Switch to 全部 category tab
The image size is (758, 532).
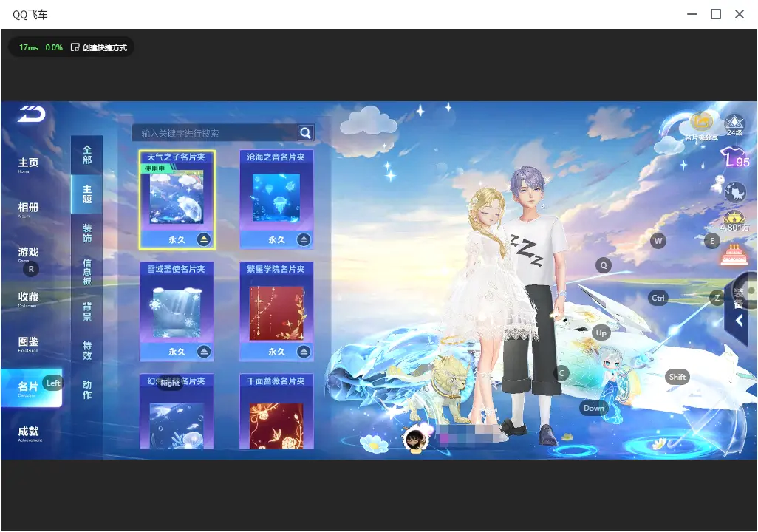(87, 154)
